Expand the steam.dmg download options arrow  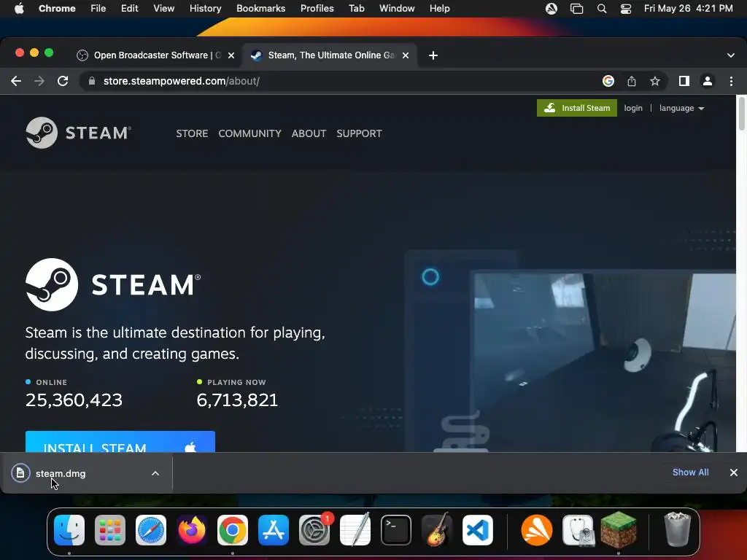(x=155, y=473)
